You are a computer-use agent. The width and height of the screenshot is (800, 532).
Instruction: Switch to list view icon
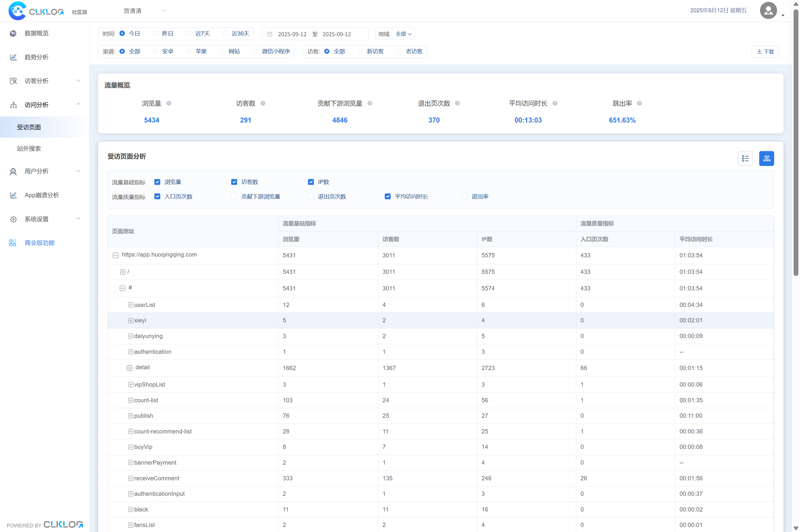745,159
